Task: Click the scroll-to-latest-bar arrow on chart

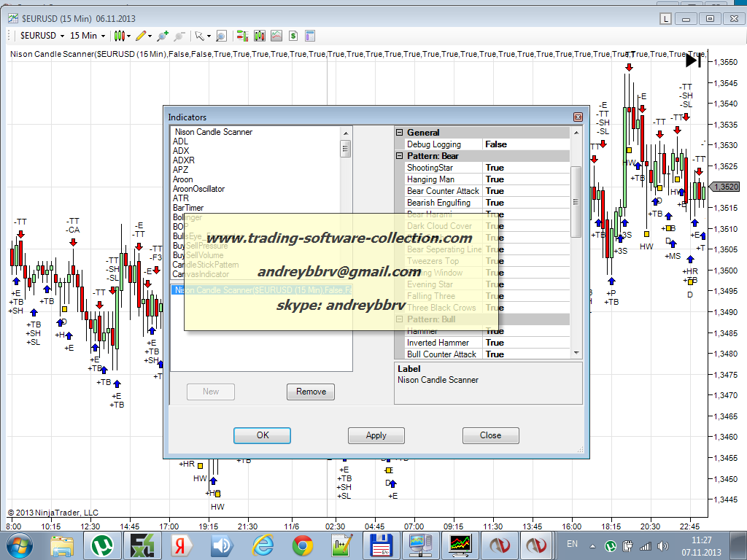Action: coord(693,61)
